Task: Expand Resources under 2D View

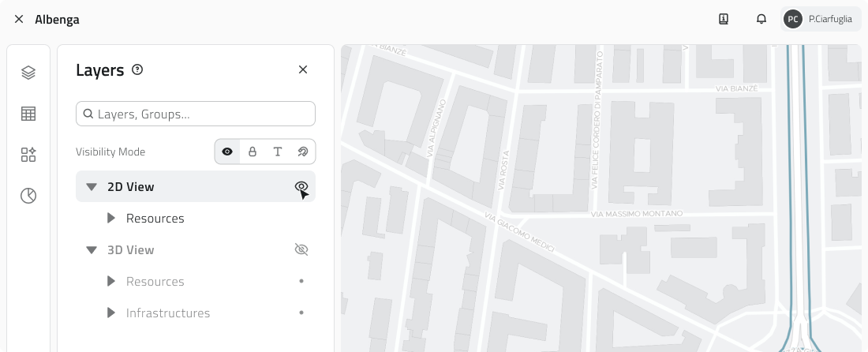Action: [111, 219]
